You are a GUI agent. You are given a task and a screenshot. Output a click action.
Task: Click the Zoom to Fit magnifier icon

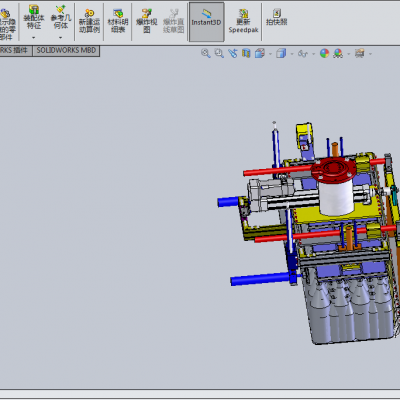pyautogui.click(x=206, y=53)
